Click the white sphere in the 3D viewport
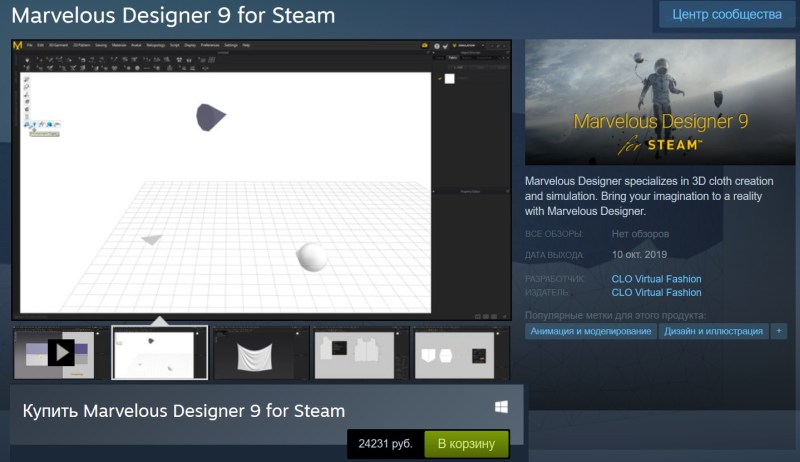 point(312,256)
